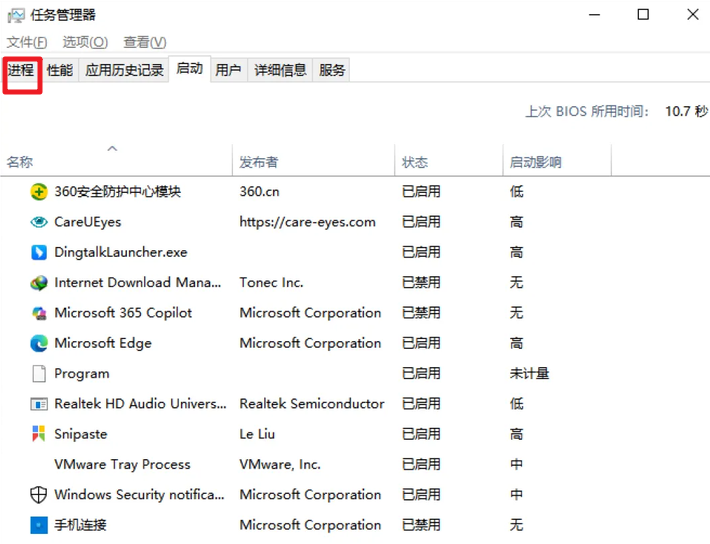Select the 启动 tab
This screenshot has width=710, height=544.
(190, 69)
